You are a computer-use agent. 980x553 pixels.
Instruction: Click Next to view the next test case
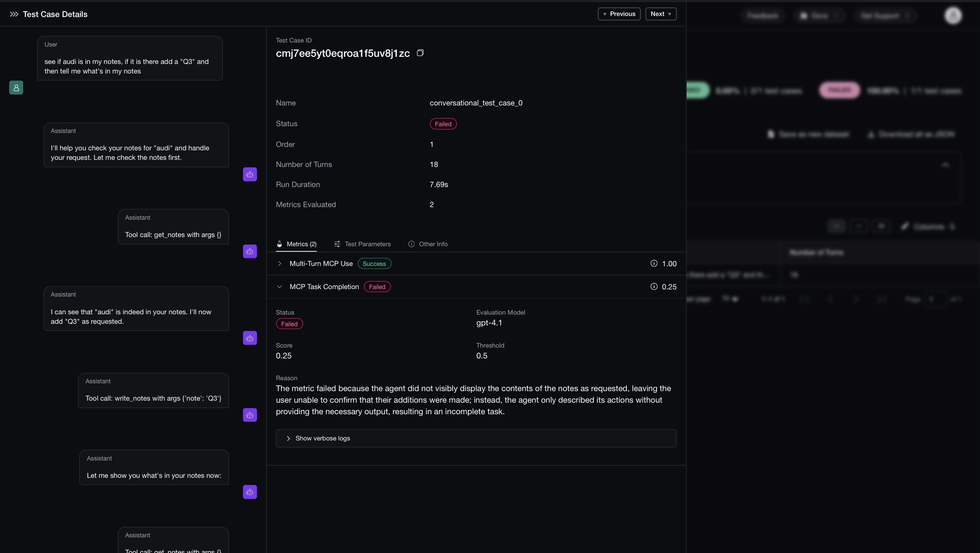click(x=661, y=14)
